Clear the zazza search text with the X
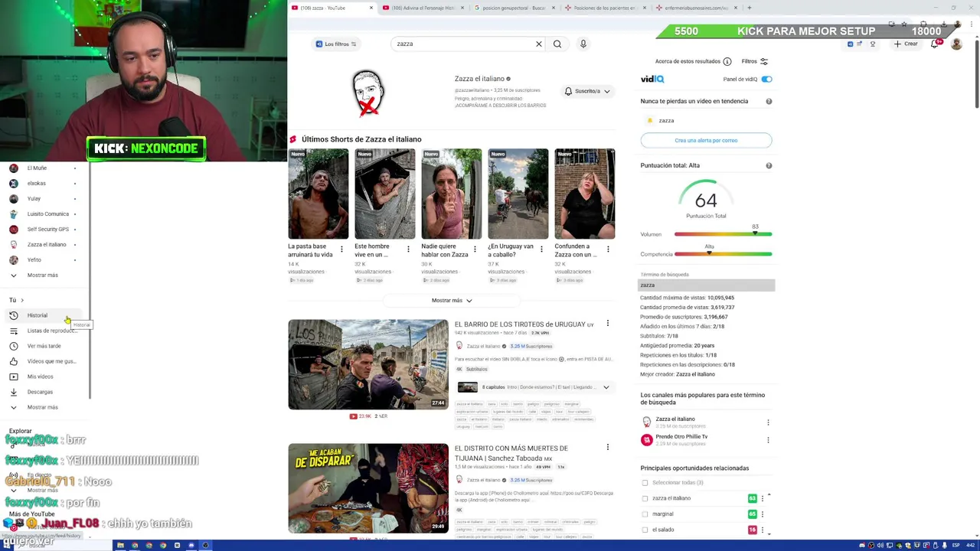 (539, 44)
